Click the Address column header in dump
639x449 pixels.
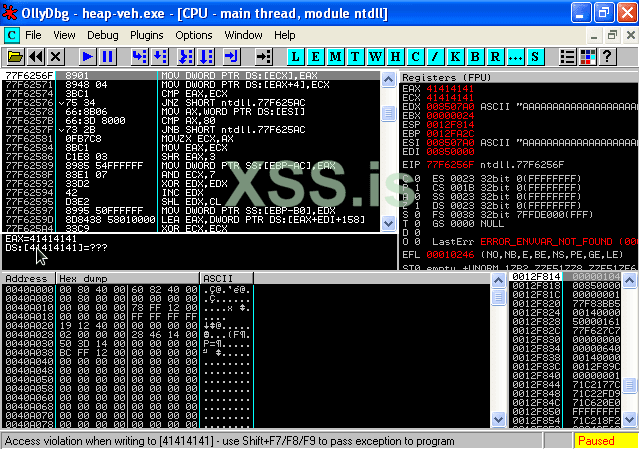click(29, 279)
